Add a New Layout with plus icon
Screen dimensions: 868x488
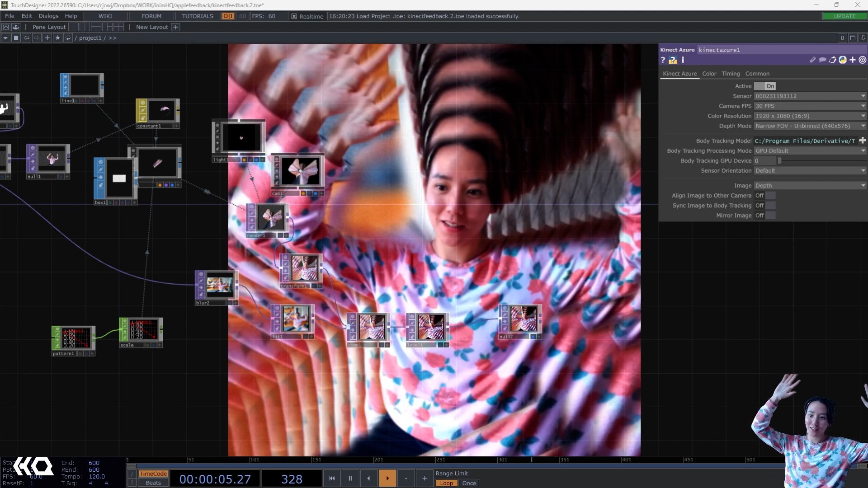click(176, 27)
